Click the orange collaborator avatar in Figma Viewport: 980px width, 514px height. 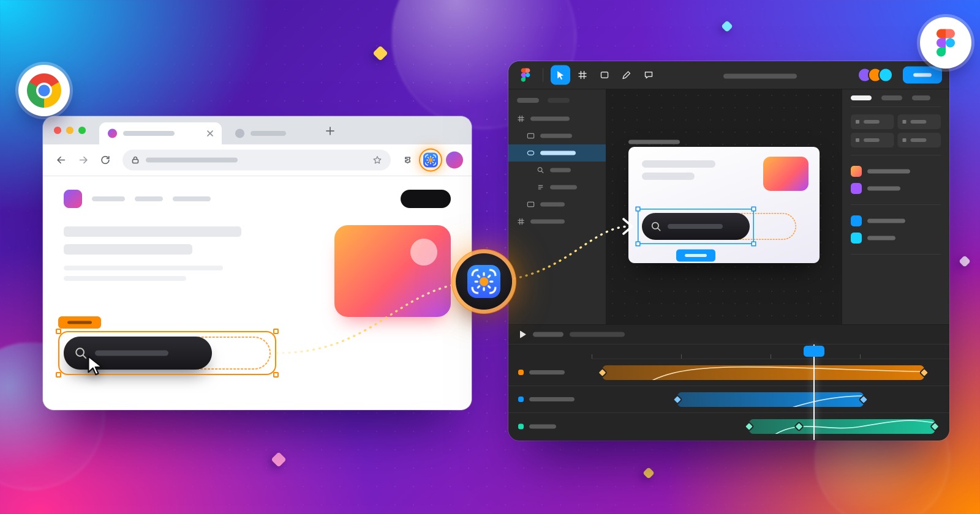875,75
